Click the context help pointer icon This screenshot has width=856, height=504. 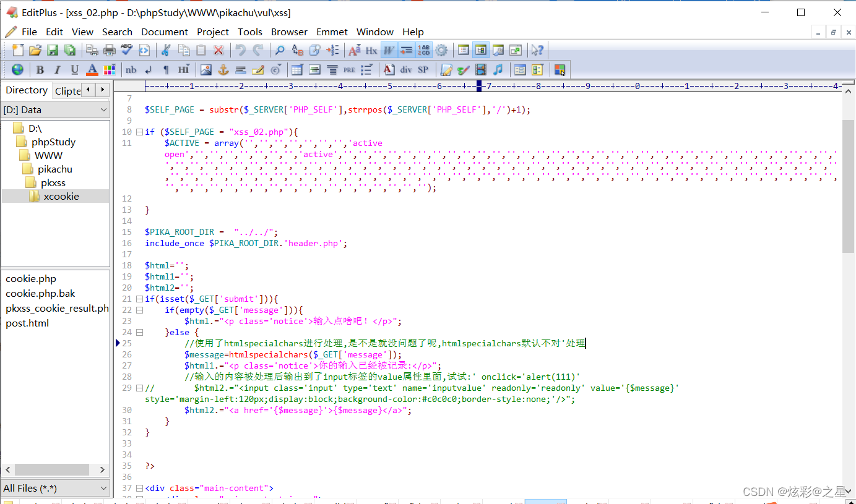[538, 50]
